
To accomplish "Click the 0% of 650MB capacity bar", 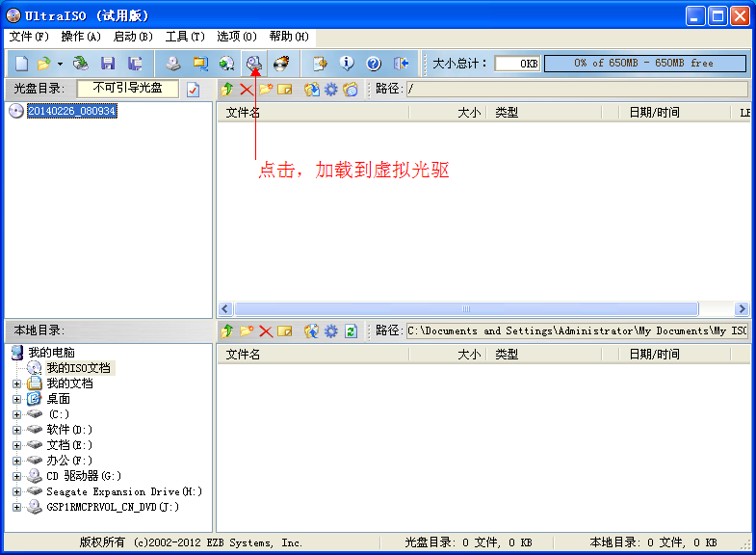I will (645, 64).
